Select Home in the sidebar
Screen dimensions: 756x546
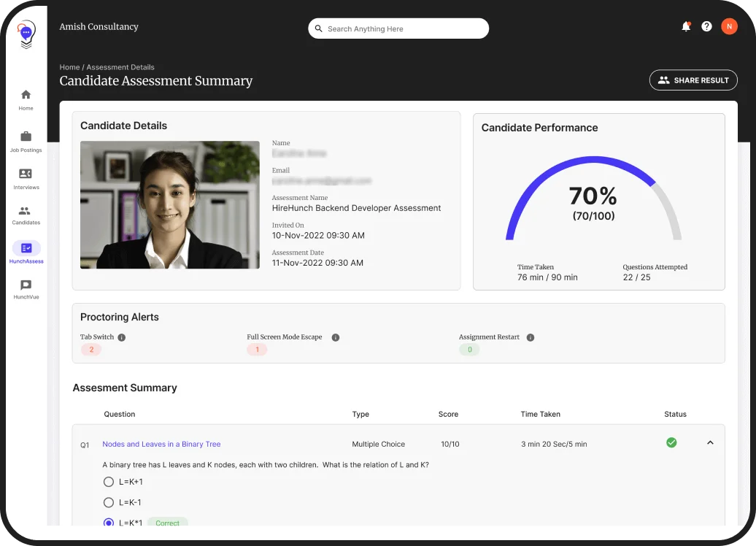pyautogui.click(x=26, y=99)
